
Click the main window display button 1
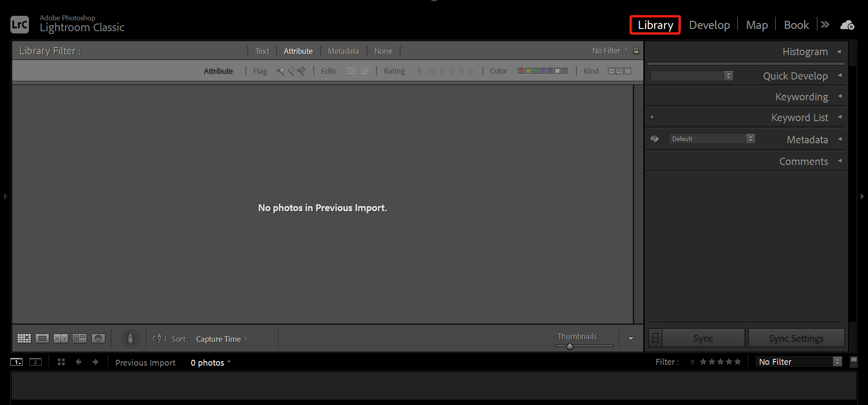[x=17, y=362]
